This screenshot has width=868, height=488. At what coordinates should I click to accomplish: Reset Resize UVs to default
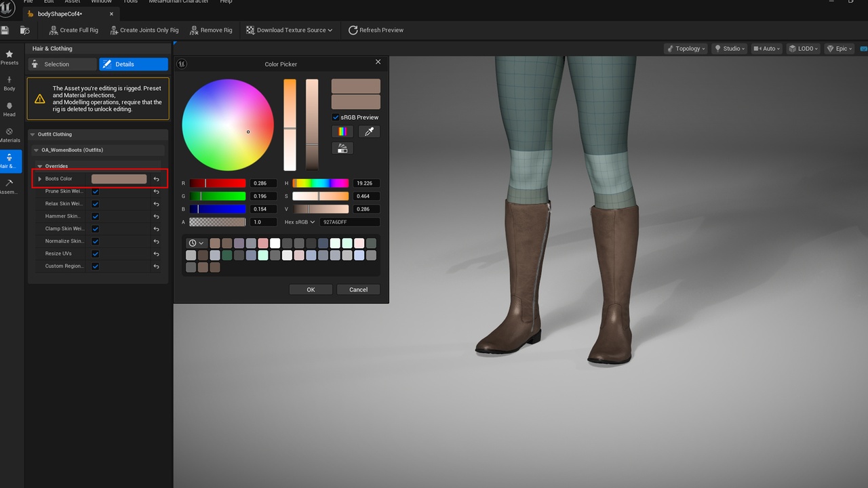click(x=156, y=253)
